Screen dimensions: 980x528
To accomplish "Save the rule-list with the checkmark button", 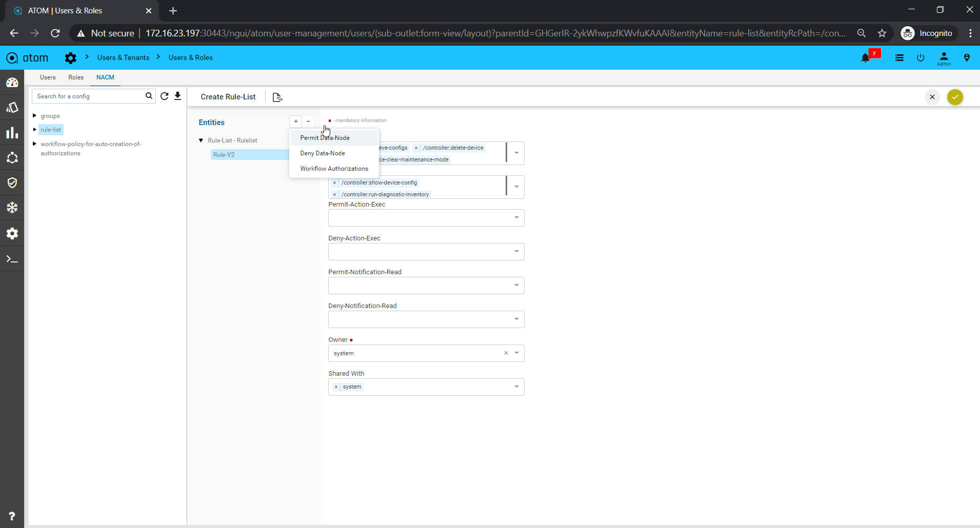I will point(955,97).
